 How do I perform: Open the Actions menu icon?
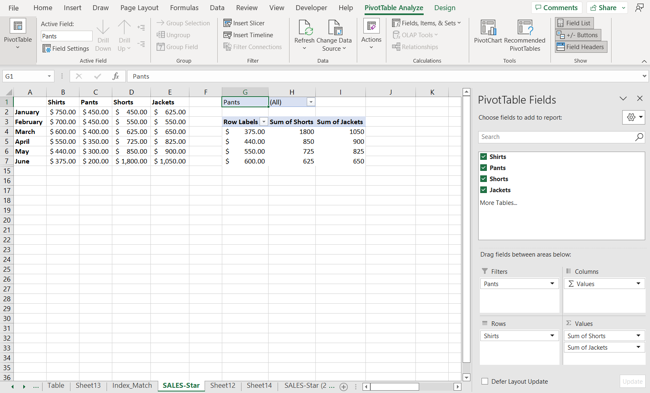[x=371, y=27]
